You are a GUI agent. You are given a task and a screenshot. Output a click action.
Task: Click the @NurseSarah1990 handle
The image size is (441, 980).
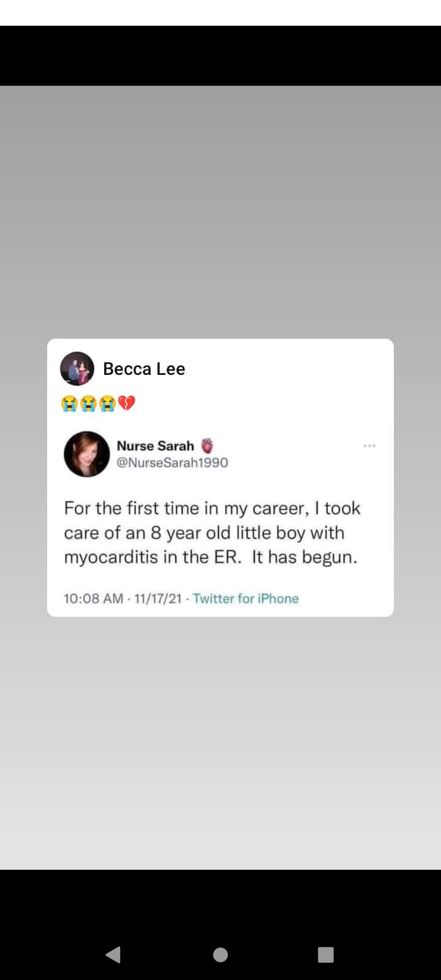(172, 462)
